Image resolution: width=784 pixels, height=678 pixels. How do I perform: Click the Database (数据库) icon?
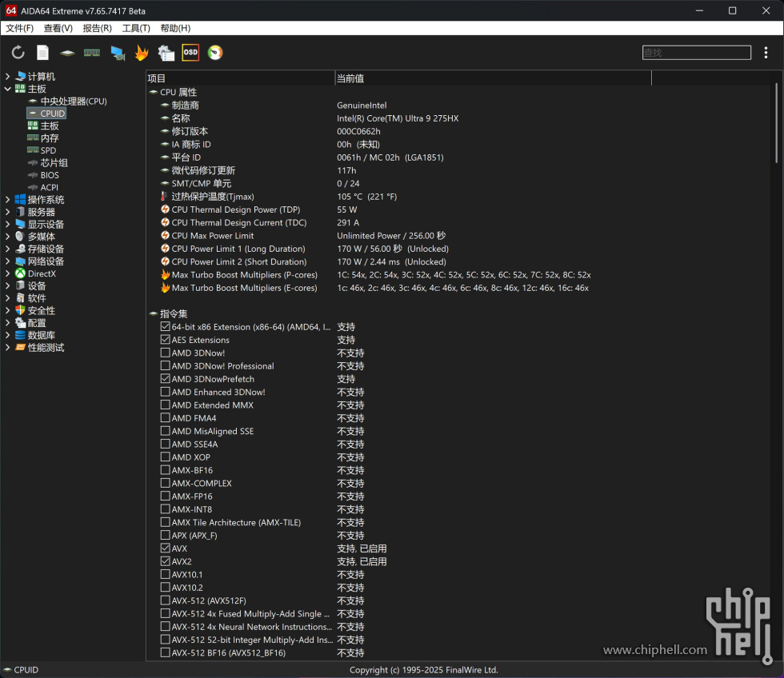click(21, 335)
